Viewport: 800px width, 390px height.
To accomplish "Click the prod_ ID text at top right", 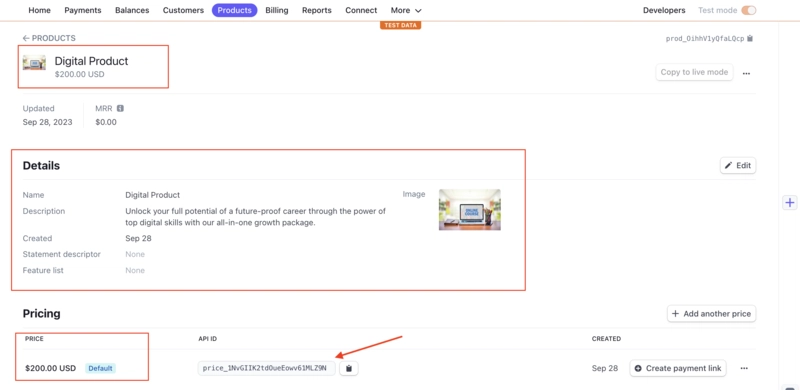I will pyautogui.click(x=705, y=38).
